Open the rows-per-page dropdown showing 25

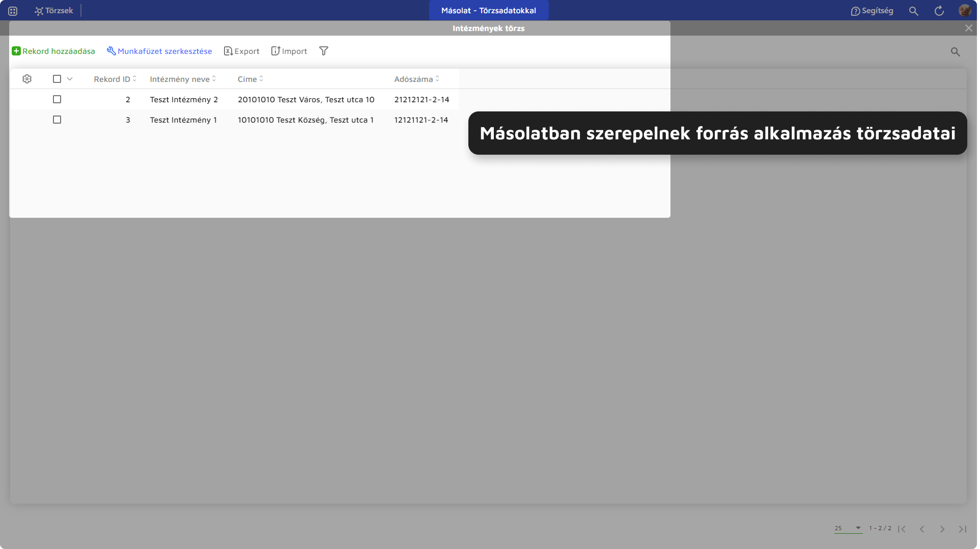pyautogui.click(x=848, y=528)
